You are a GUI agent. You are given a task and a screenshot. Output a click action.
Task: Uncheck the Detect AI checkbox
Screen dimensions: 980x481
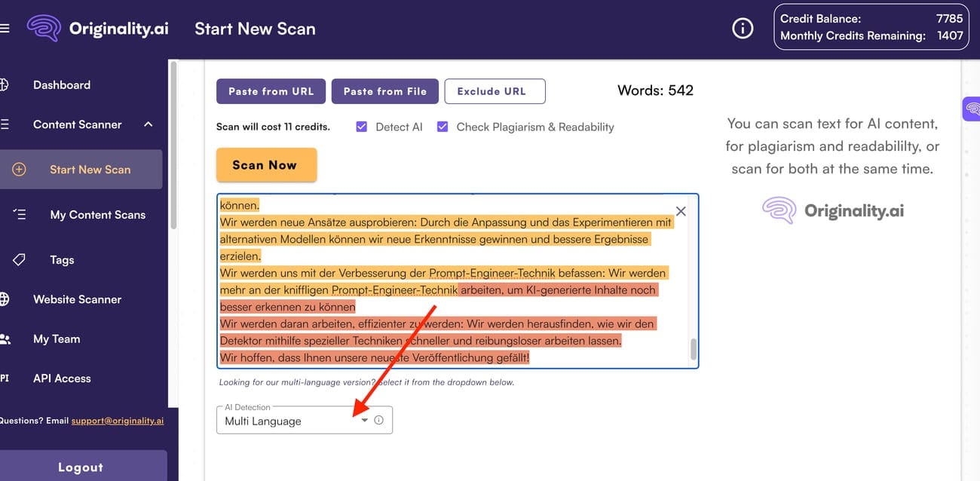362,127
